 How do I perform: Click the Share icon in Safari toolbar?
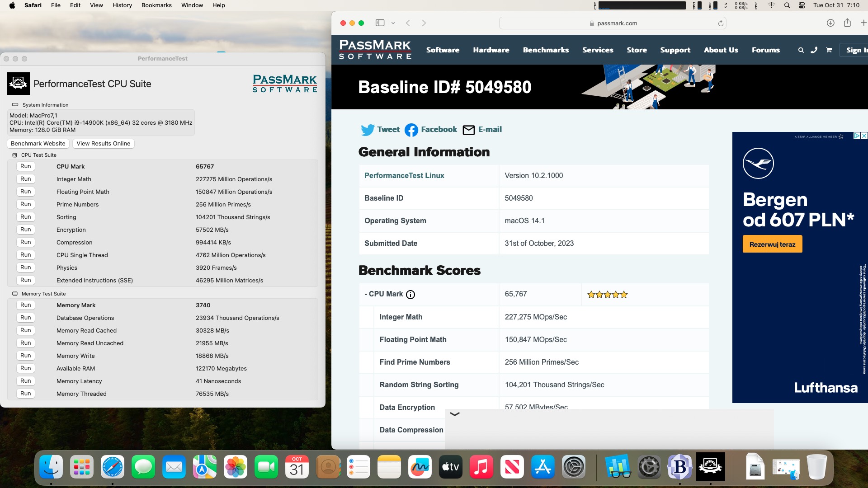pos(847,23)
